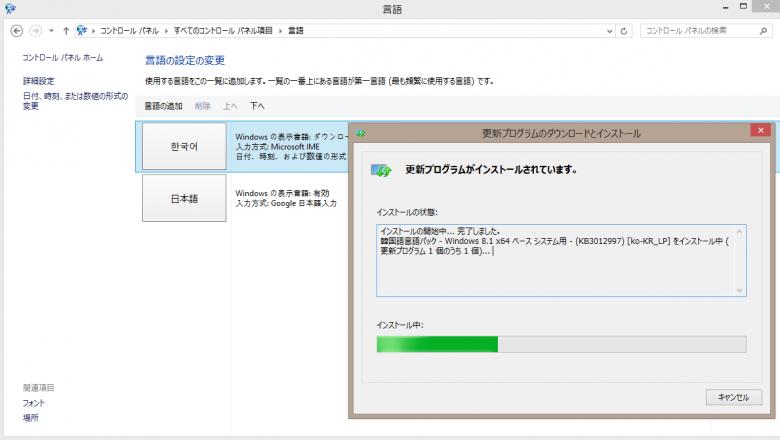Select the 日本語 language tile
Viewport: 780px width, 440px height.
coord(185,198)
